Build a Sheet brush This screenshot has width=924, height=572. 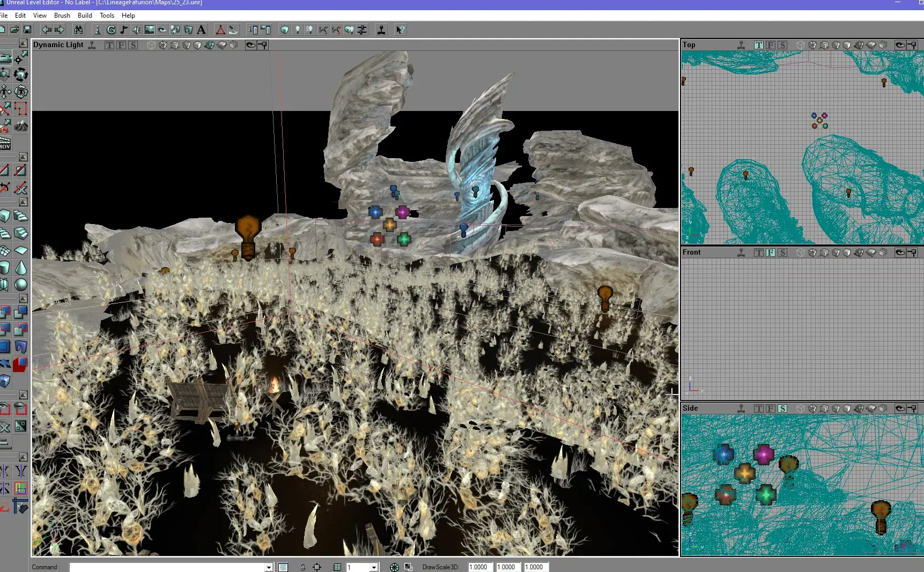click(21, 250)
